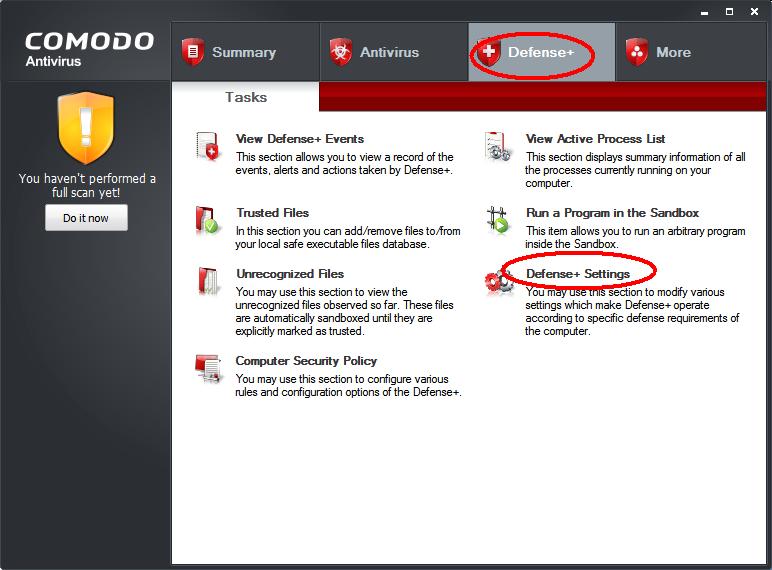Click the Defense+ Settings gears icon
The image size is (772, 570).
pos(498,282)
